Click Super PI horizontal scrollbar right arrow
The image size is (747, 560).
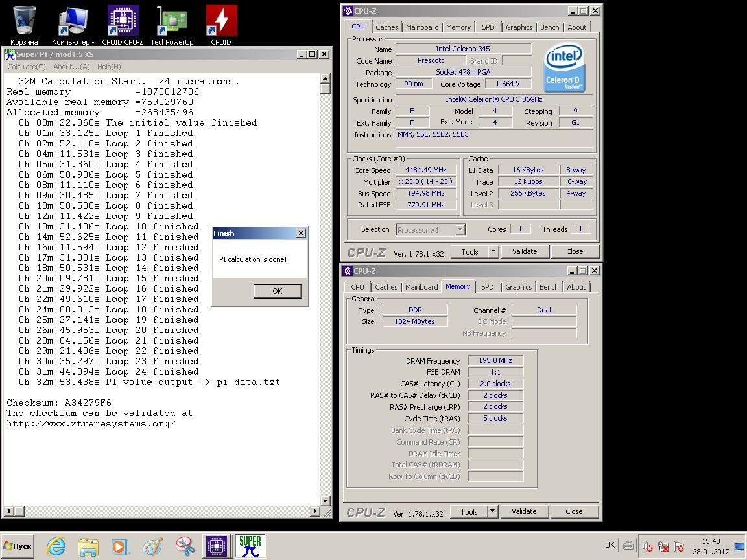314,511
